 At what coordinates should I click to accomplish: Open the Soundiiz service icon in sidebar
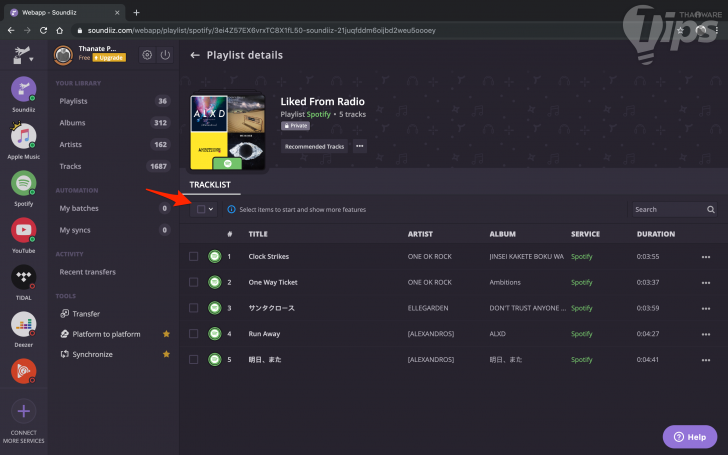[x=23, y=89]
